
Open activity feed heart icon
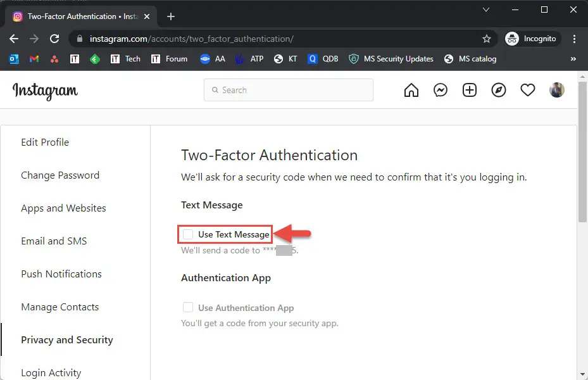click(528, 91)
